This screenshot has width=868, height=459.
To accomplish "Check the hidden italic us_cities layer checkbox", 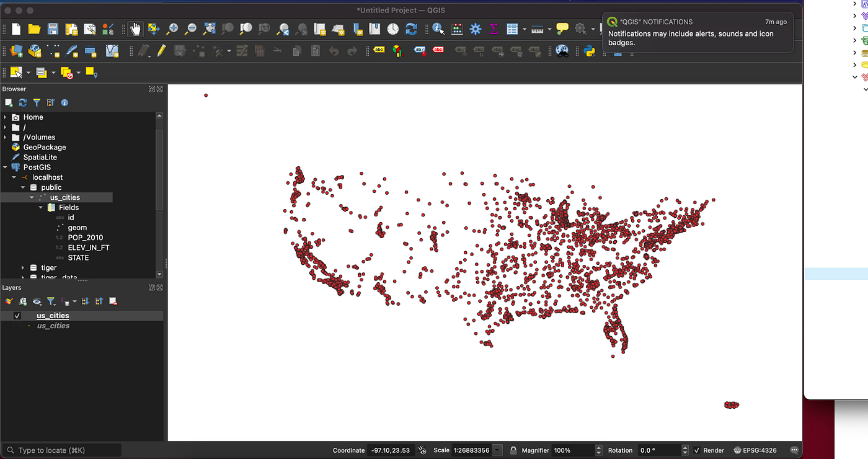I will (x=17, y=326).
